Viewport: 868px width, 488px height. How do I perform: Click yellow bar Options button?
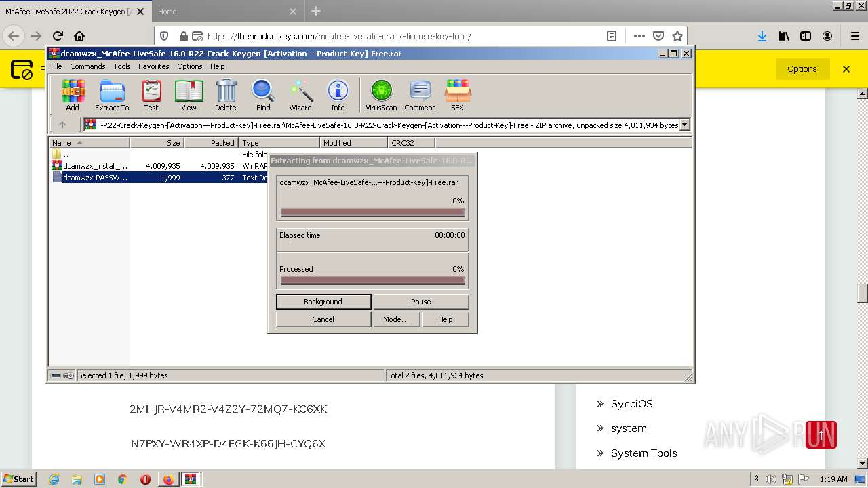click(802, 69)
